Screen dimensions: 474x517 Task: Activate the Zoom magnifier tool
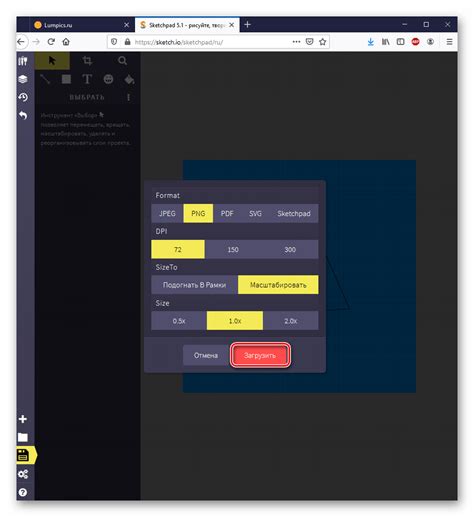(x=122, y=60)
